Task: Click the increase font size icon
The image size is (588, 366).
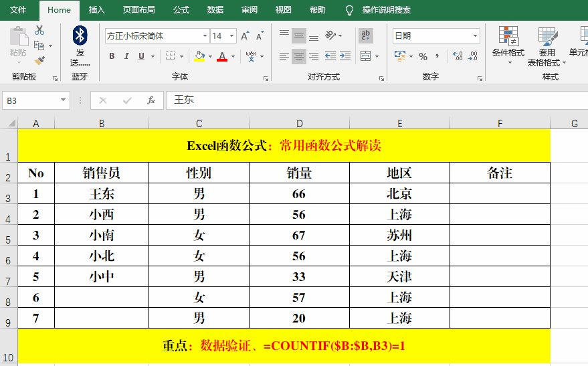Action: point(245,36)
